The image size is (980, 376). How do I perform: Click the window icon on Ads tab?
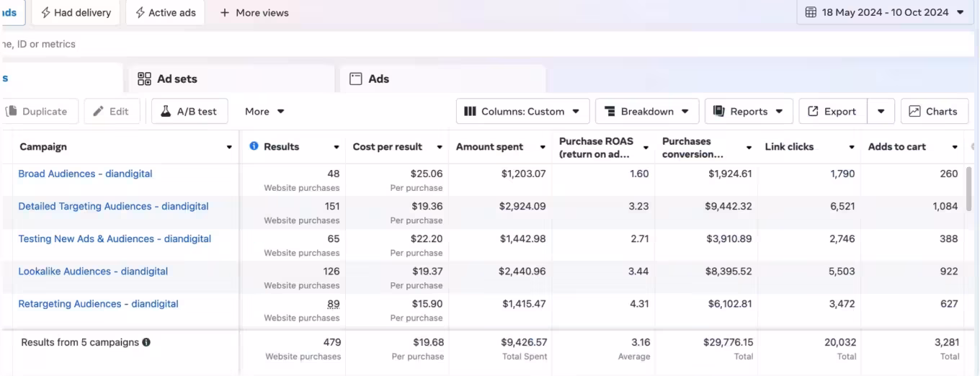point(355,79)
